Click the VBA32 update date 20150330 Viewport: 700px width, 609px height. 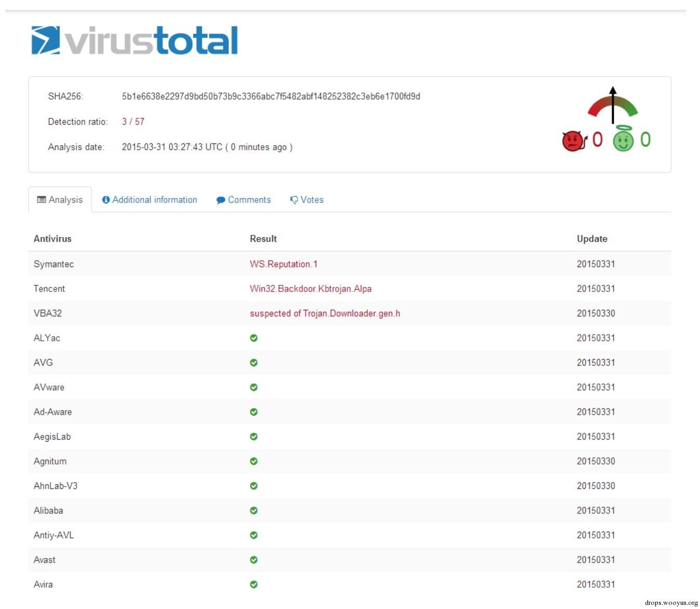[596, 313]
